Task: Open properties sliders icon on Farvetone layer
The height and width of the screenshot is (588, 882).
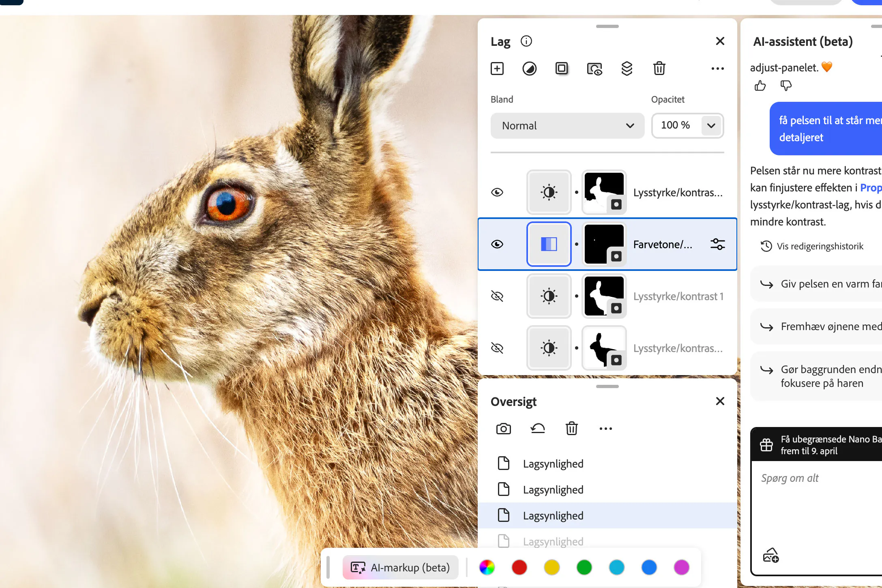Action: 717,244
